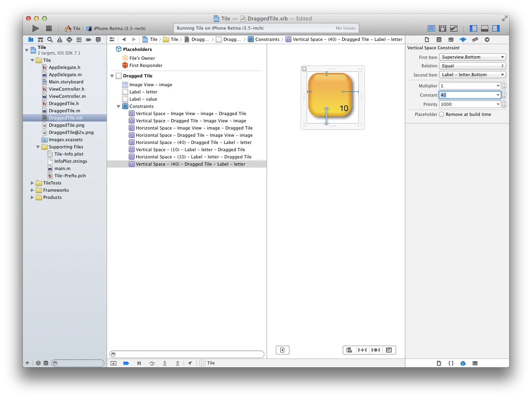Click the Multiplier stepper
Screen dimensions: 532x399
point(504,86)
